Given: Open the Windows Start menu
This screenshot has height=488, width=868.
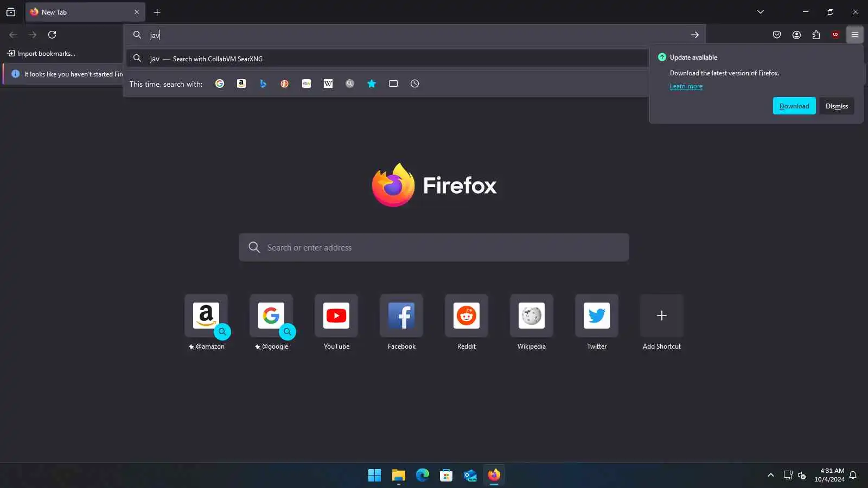Looking at the screenshot, I should pos(374,475).
